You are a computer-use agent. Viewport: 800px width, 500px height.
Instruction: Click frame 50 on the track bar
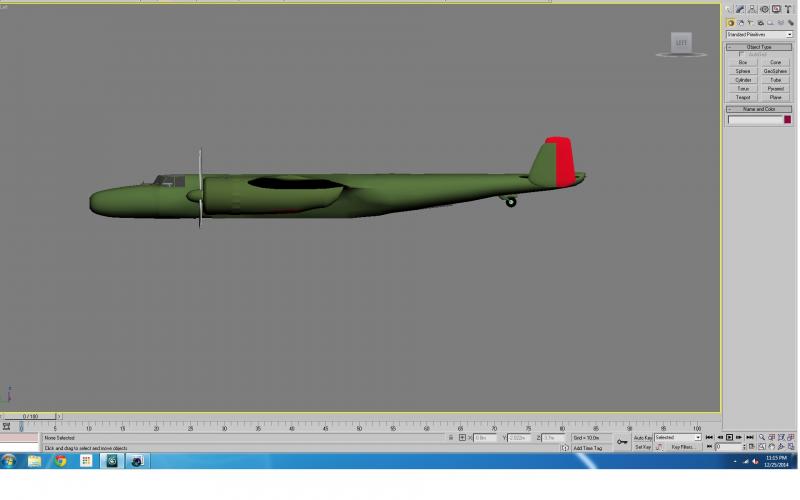[x=359, y=428]
